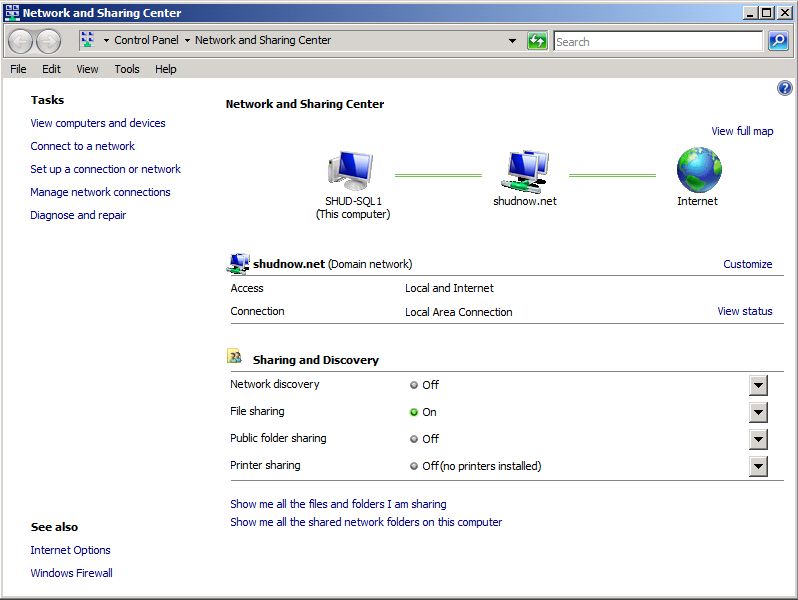The height and width of the screenshot is (600, 798).
Task: Click the shudnow.net network icon in map
Action: (525, 171)
